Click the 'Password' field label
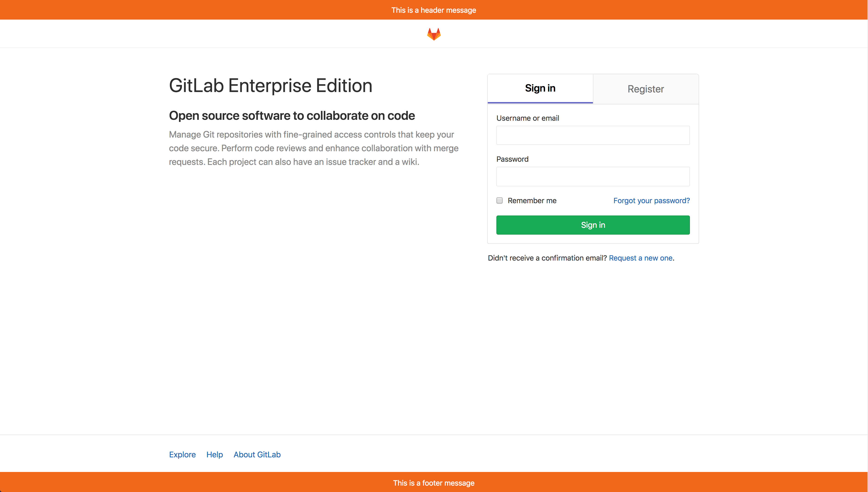 tap(512, 159)
